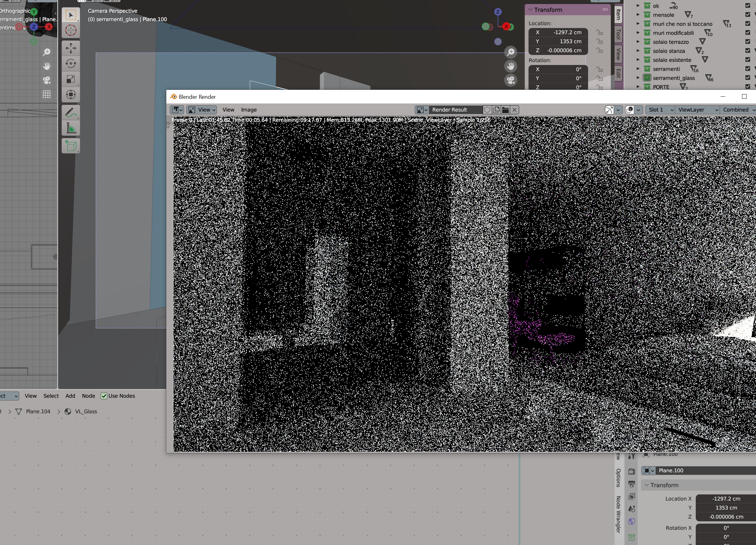Select the Move tool in the toolbar

pos(71,48)
